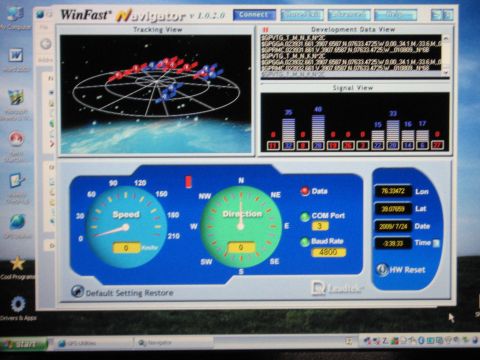Click HW Reset button
The image size is (480, 360).
click(402, 269)
